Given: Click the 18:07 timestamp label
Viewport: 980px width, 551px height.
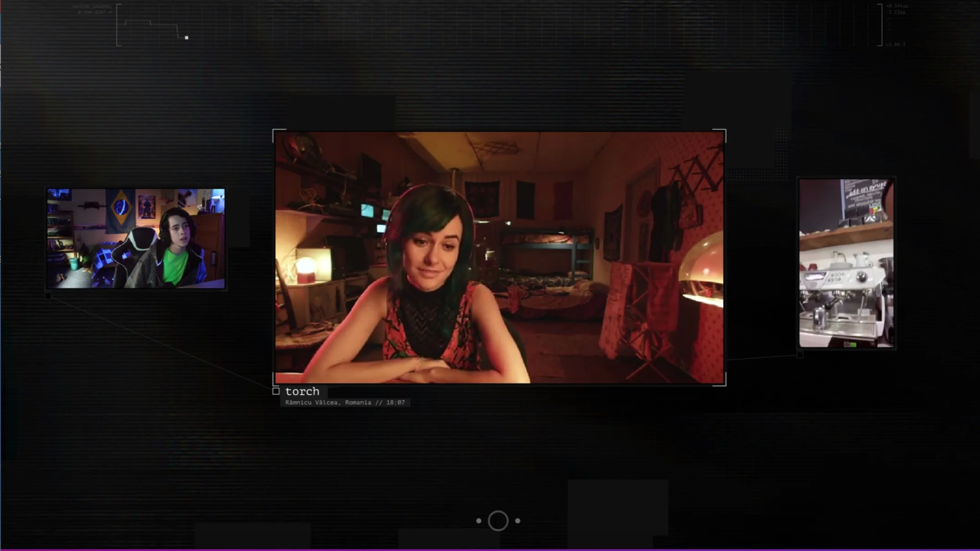Looking at the screenshot, I should tap(396, 402).
